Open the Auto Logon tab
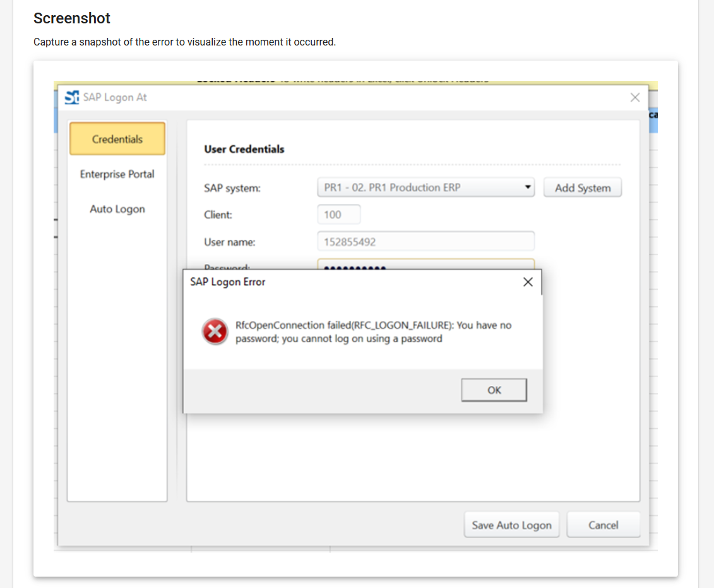The height and width of the screenshot is (588, 714). click(x=117, y=209)
